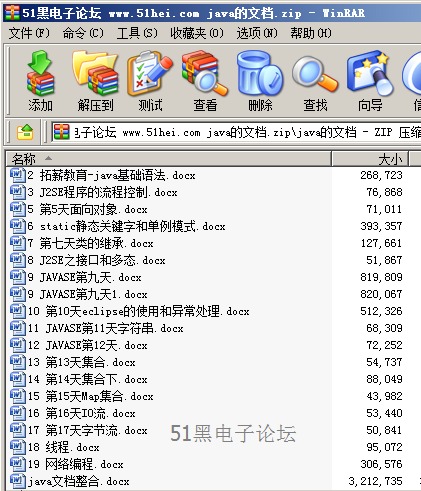Screen dimensions: 421x491
Task: Sort by Size (大小) column header
Action: tap(370, 159)
